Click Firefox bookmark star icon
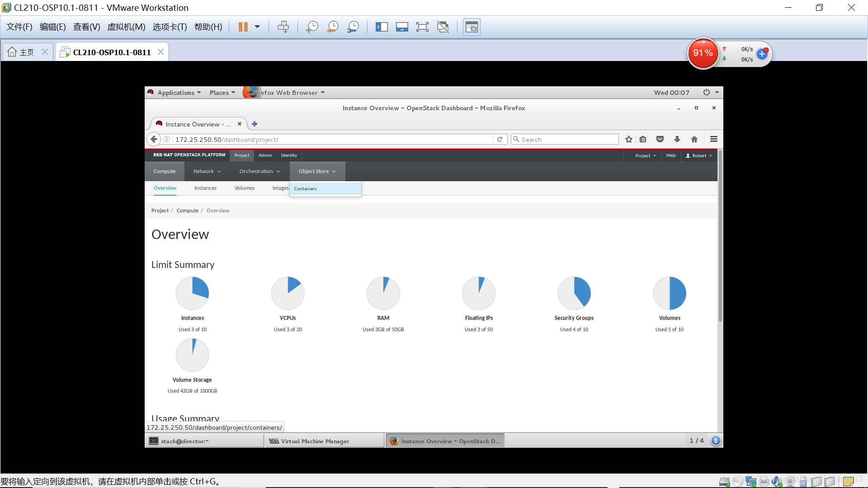 (628, 140)
